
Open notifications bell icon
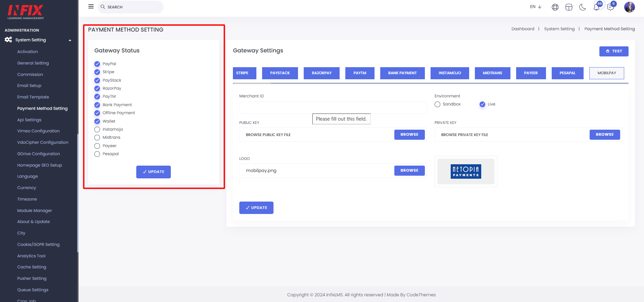pyautogui.click(x=596, y=7)
